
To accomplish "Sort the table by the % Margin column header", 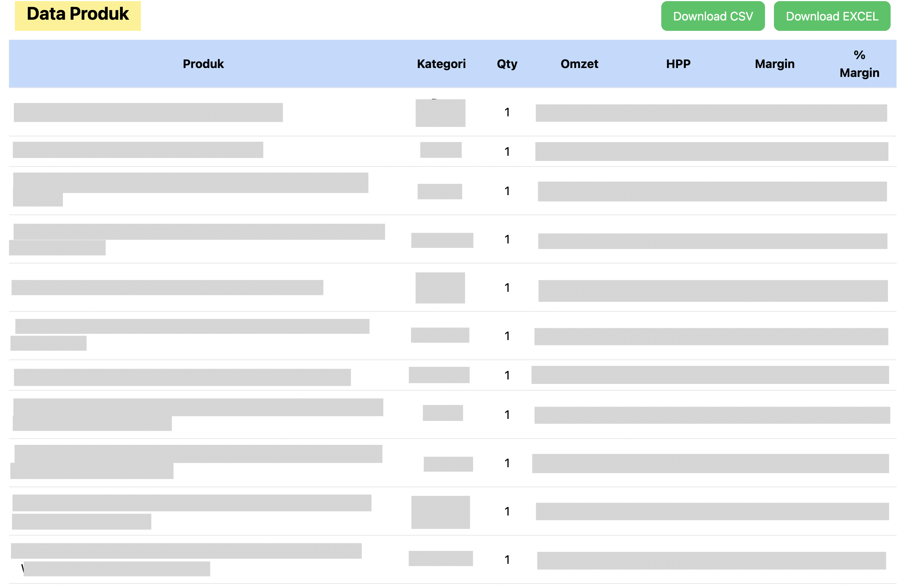I will [859, 64].
